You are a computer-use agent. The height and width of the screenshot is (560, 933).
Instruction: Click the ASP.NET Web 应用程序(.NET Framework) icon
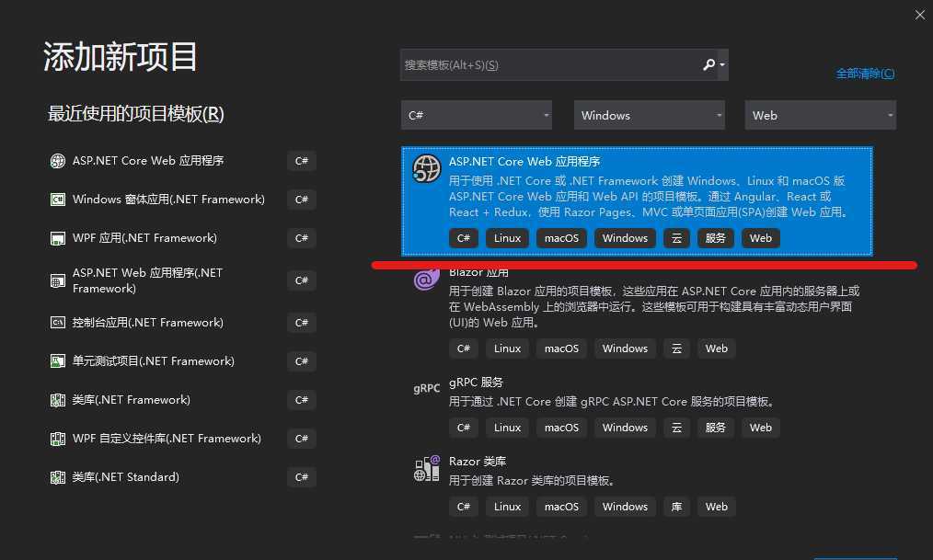[x=58, y=280]
